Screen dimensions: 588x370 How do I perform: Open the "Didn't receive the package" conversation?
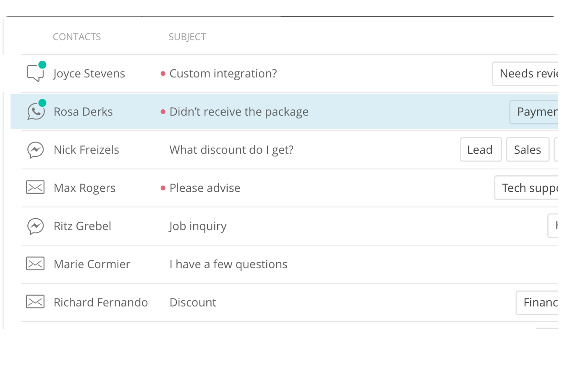pos(239,112)
